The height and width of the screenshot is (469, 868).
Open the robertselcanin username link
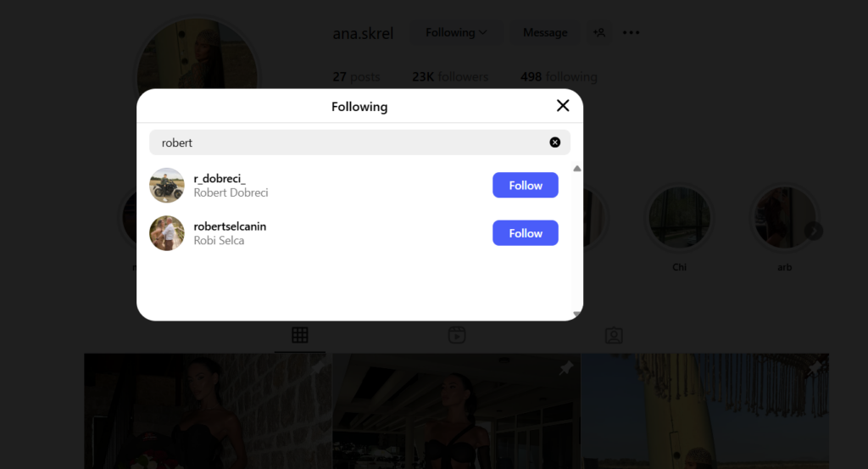pyautogui.click(x=230, y=226)
